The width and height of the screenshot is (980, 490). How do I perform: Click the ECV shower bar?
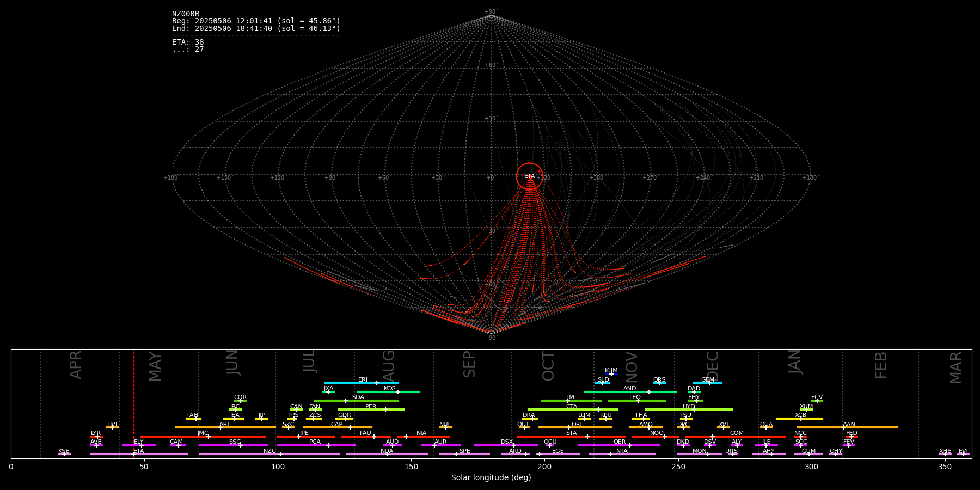817,401
